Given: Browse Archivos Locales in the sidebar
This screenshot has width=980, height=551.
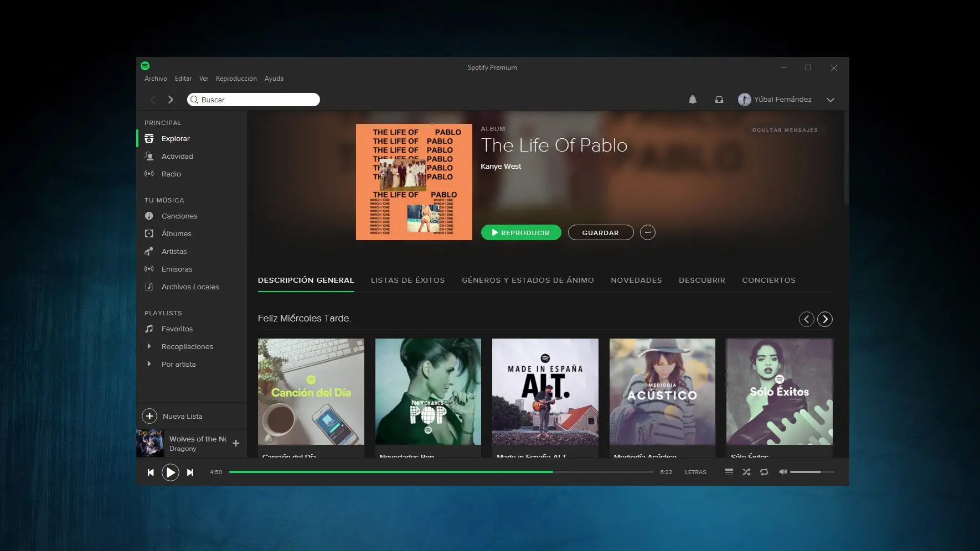Looking at the screenshot, I should (x=190, y=287).
